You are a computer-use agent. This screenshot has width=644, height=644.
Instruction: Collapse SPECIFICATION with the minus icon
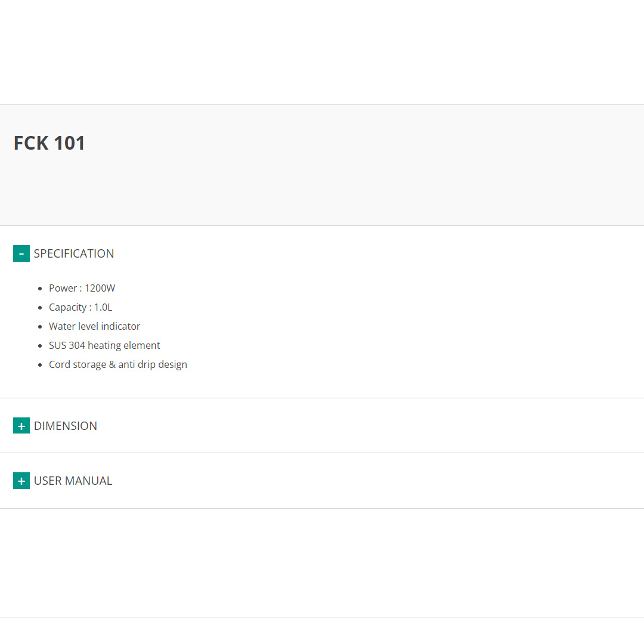coord(21,253)
